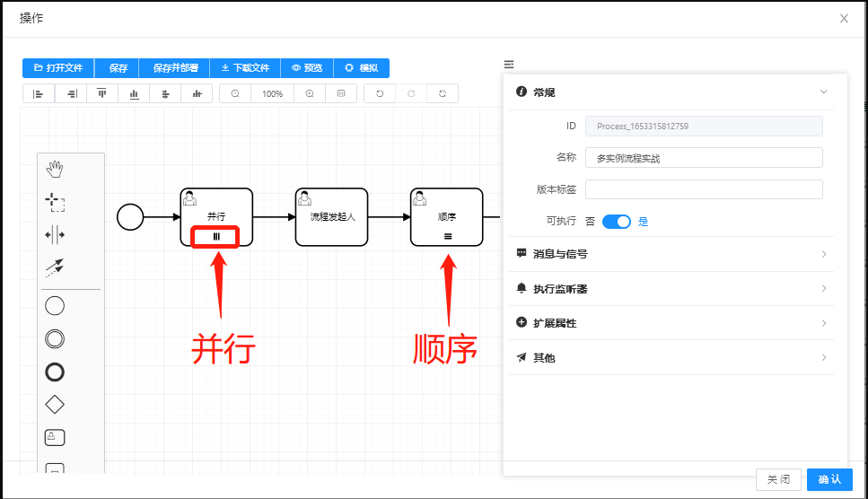Viewport: 868px width, 499px height.
Task: Toggle the 可执行 executable switch
Action: [617, 222]
